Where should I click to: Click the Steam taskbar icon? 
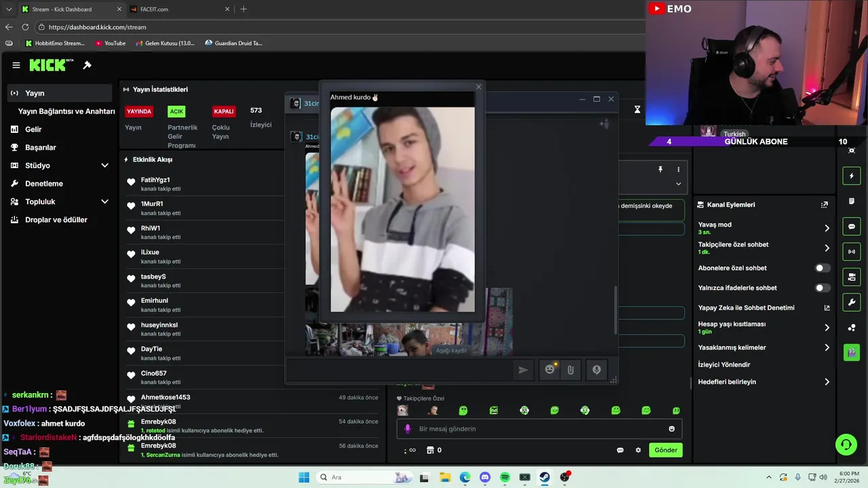pyautogui.click(x=545, y=477)
